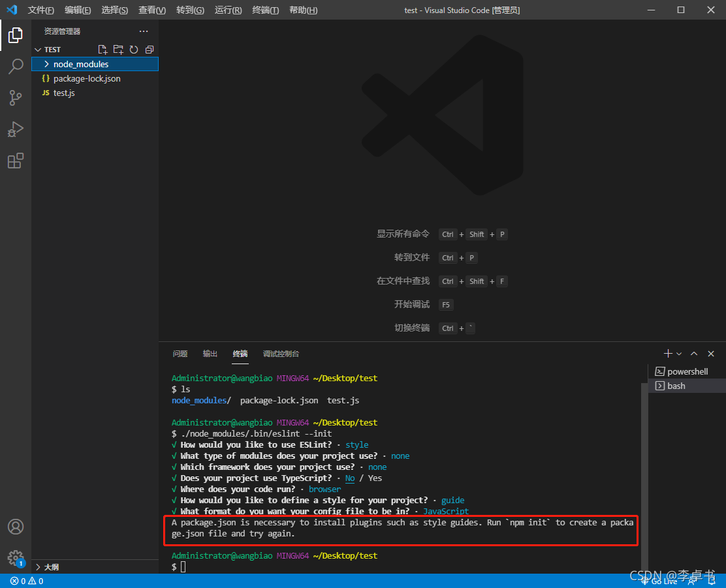This screenshot has width=726, height=588.
Task: Click the 资源管理器 panel title
Action: (63, 31)
